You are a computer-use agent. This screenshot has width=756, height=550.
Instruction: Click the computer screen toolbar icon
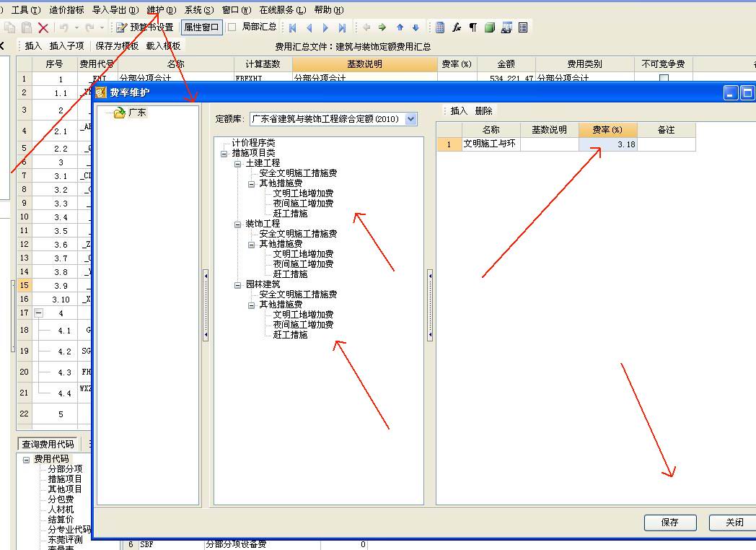click(506, 27)
